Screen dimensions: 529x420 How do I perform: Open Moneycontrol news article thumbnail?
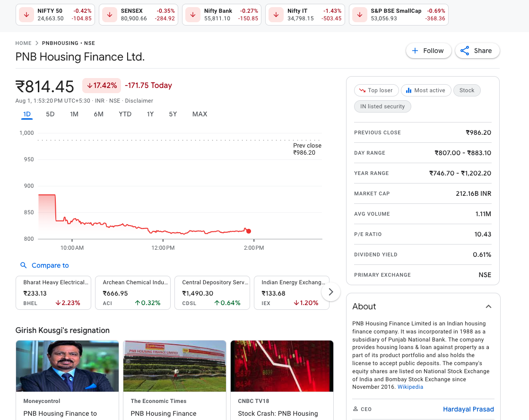click(x=68, y=367)
